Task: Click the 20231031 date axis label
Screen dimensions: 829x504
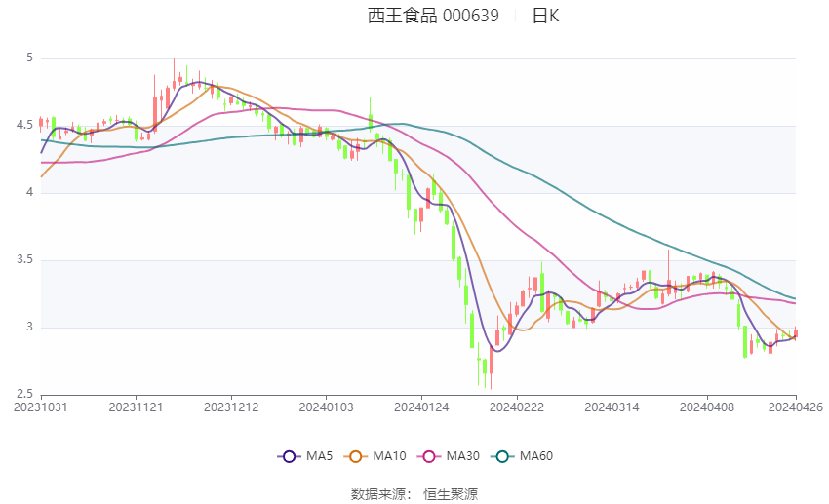Action: tap(41, 407)
